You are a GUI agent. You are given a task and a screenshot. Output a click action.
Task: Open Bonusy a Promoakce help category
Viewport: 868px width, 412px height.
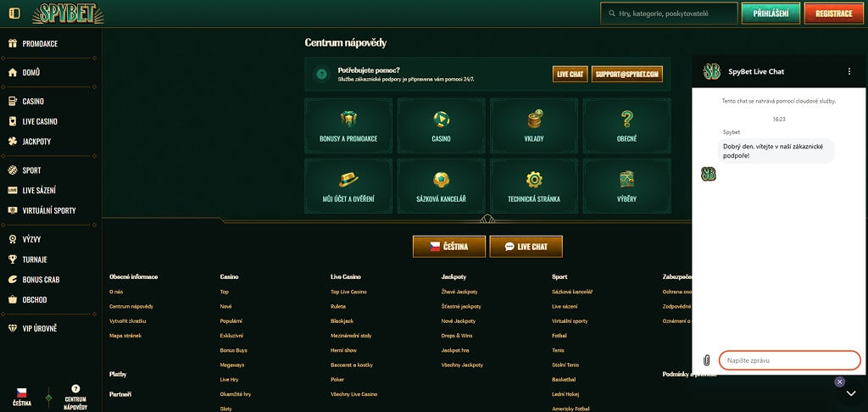coord(348,125)
